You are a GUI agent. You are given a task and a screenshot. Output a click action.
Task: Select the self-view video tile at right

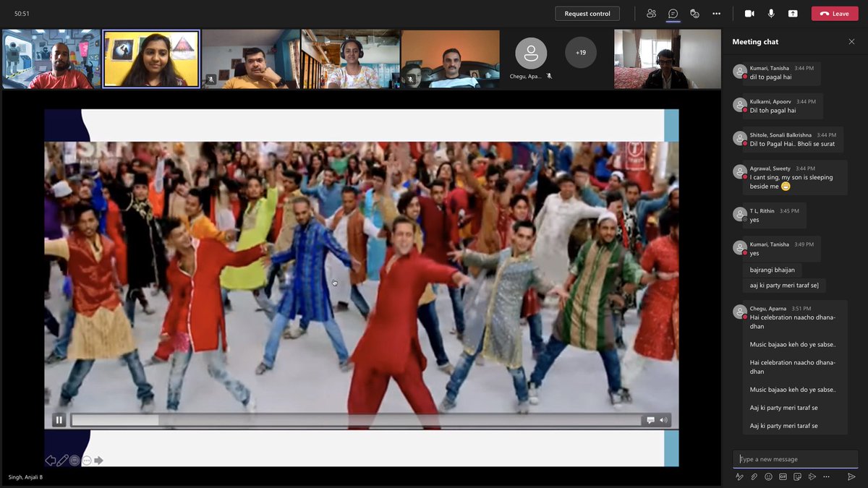pyautogui.click(x=668, y=59)
